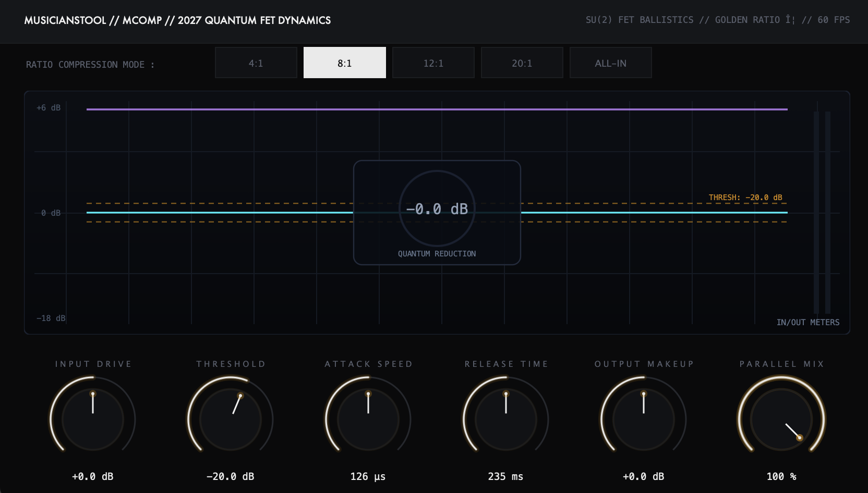
Task: Click the 100 % mix value
Action: click(781, 476)
